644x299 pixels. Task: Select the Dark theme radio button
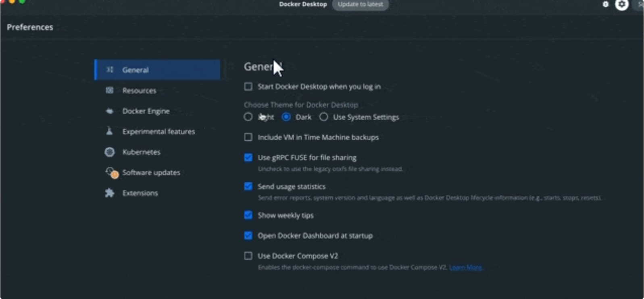(x=286, y=117)
